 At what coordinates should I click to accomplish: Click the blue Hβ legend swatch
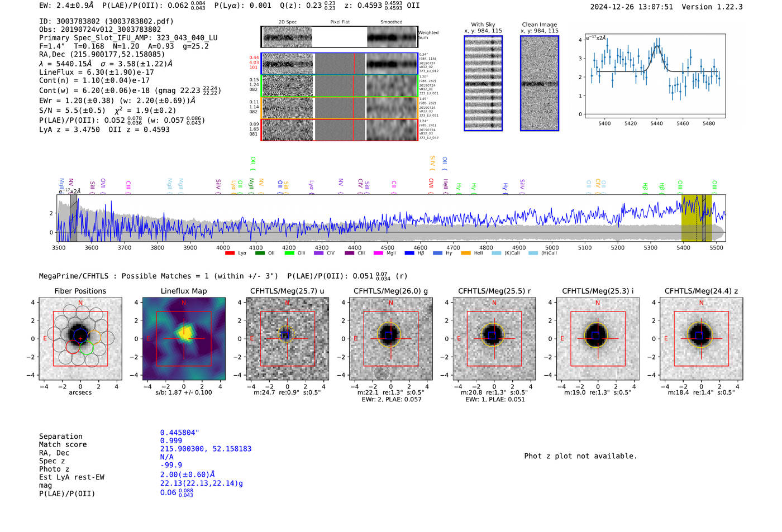click(x=409, y=253)
